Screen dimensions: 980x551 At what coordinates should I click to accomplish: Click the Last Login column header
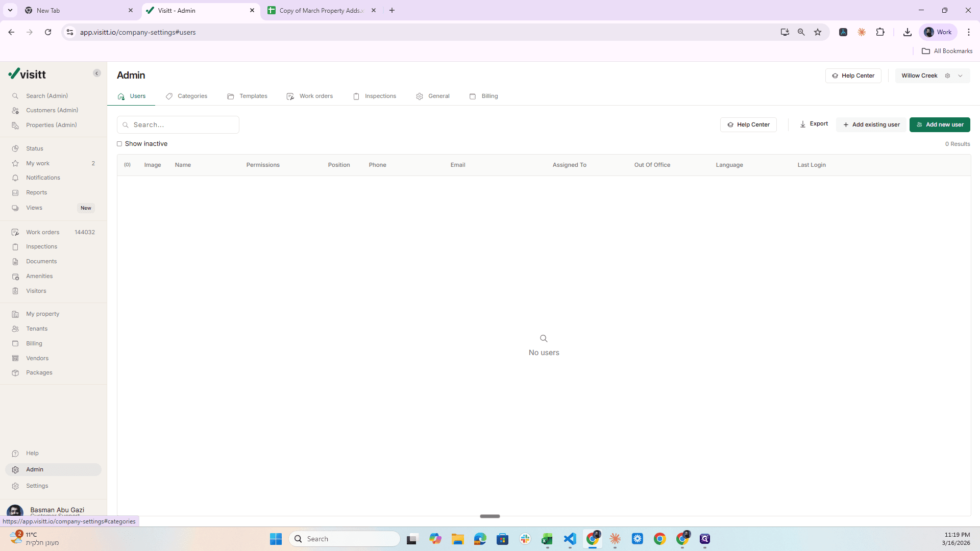pos(812,165)
